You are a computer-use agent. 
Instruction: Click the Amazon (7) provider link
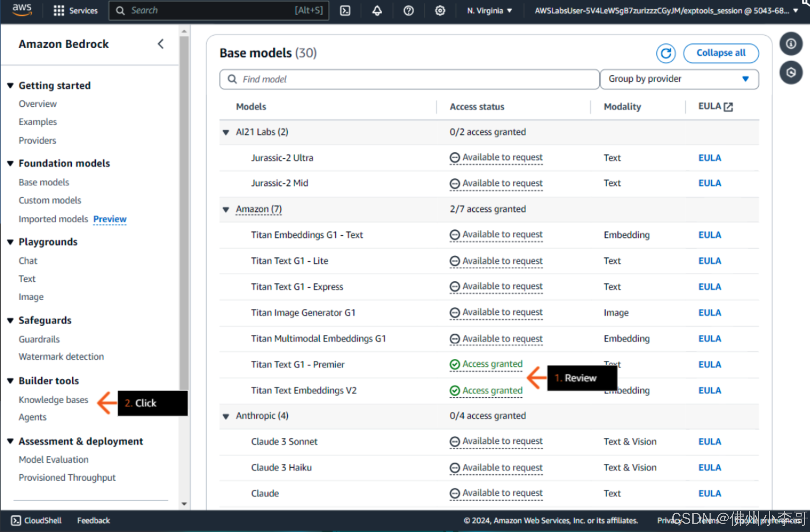coord(259,209)
